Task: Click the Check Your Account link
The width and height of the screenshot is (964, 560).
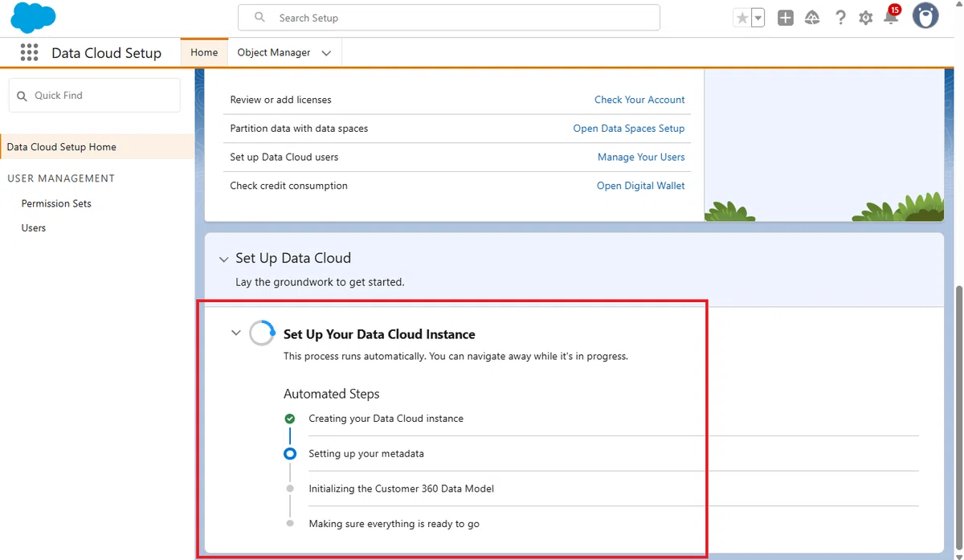Action: pyautogui.click(x=639, y=100)
